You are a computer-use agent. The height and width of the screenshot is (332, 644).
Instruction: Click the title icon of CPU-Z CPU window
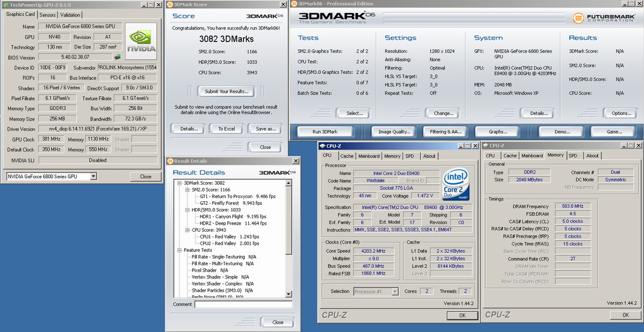[322, 146]
